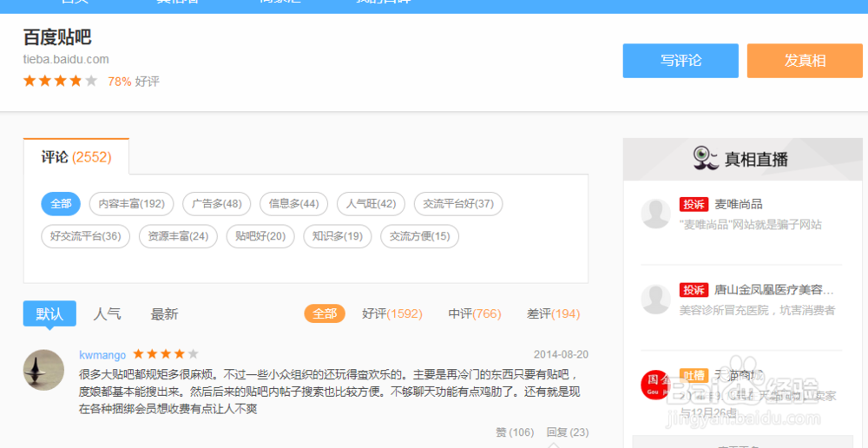
Task: Click text '"麦唯尚品"网站就是骗子网站'
Action: pyautogui.click(x=751, y=224)
